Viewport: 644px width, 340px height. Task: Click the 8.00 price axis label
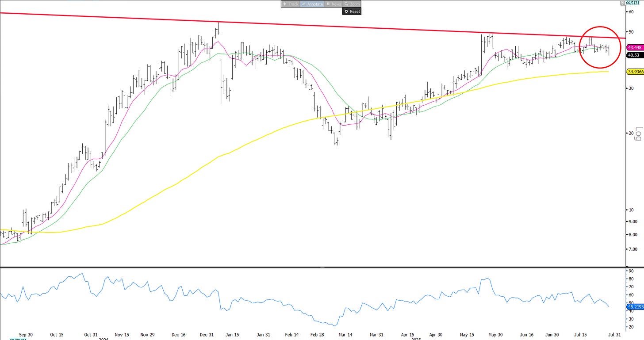pos(632,234)
